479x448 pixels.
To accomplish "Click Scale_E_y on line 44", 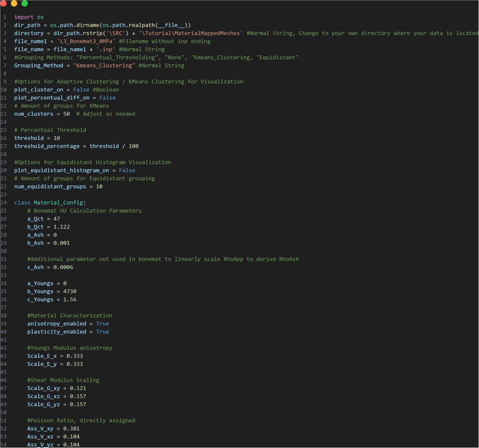I will click(x=42, y=364).
